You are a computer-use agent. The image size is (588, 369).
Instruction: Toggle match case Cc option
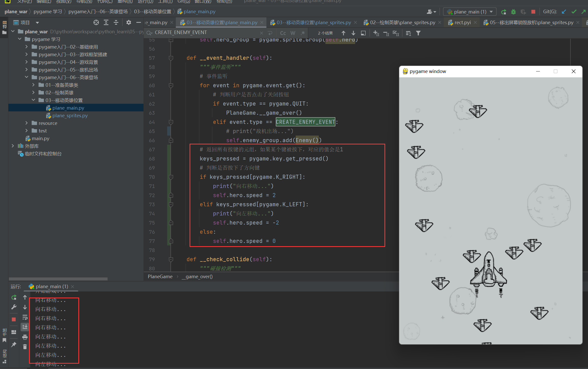(283, 33)
